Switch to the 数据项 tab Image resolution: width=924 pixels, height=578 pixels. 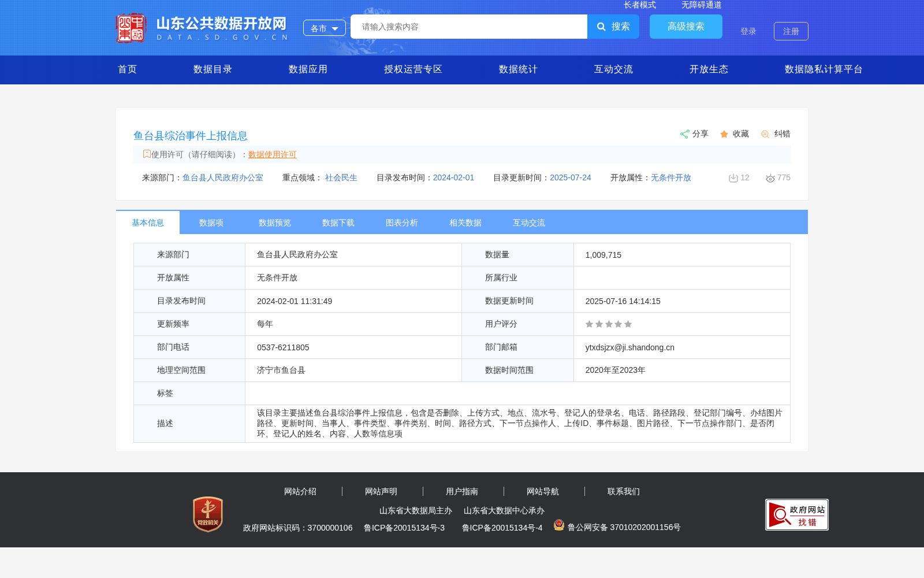click(x=211, y=223)
